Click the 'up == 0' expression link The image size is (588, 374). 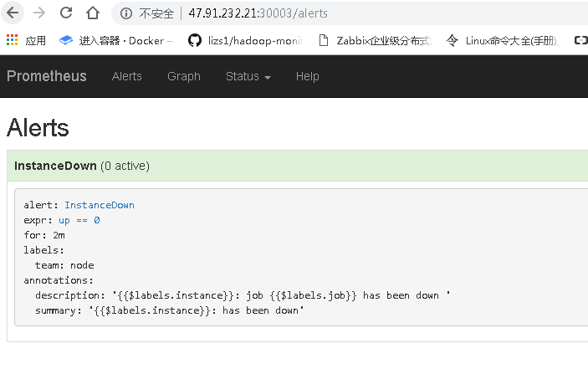click(79, 220)
